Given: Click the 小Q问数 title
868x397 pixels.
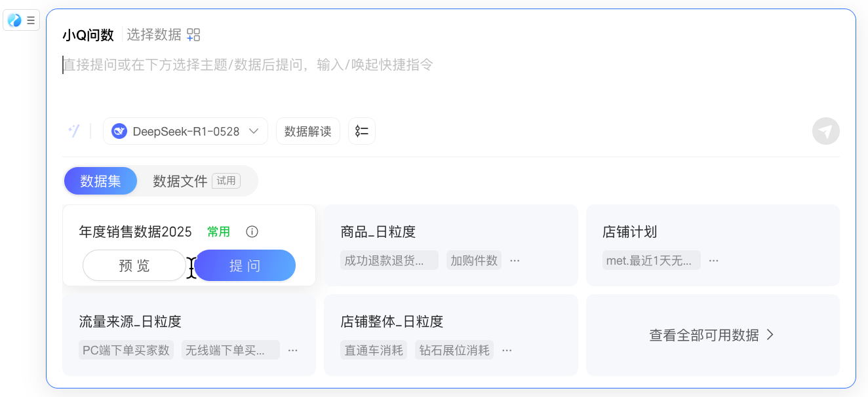Looking at the screenshot, I should (88, 35).
